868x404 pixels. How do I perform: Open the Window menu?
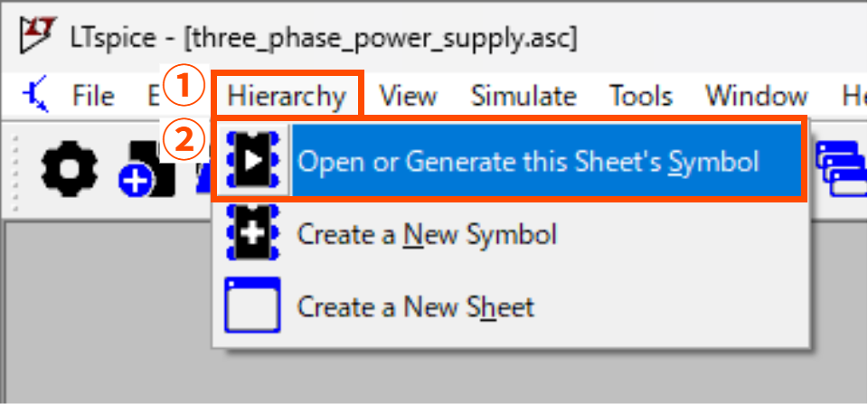(x=756, y=96)
